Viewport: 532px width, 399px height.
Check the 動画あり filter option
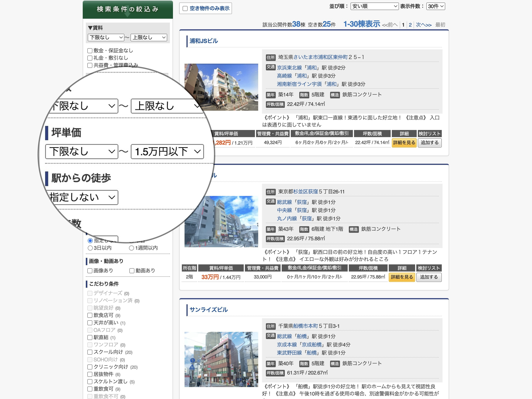tap(132, 270)
